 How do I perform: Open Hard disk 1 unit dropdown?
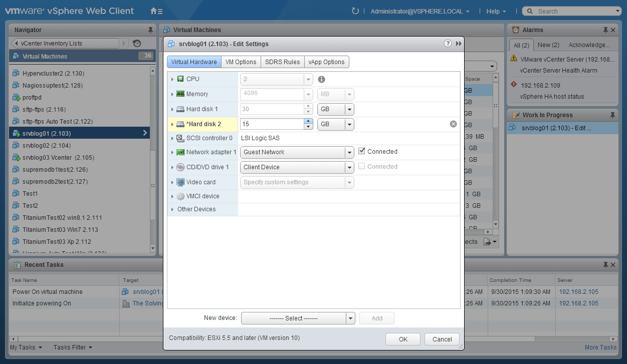click(336, 109)
